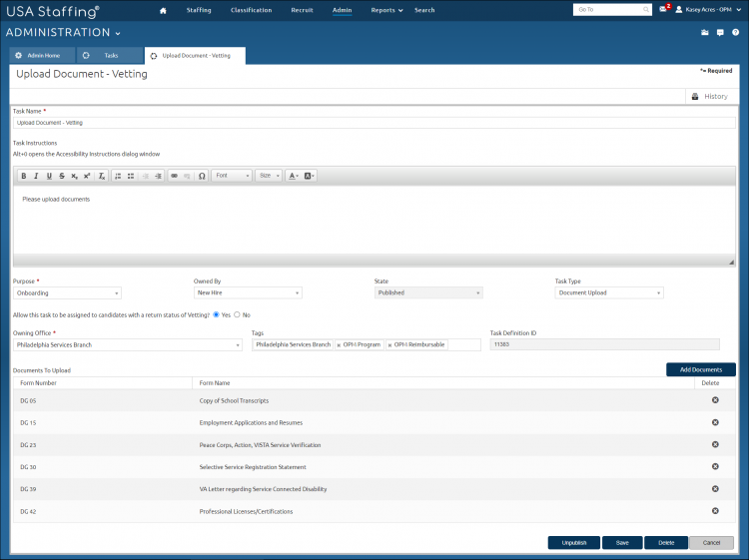This screenshot has height=560, width=749.
Task: Click the Cancel button
Action: point(711,543)
